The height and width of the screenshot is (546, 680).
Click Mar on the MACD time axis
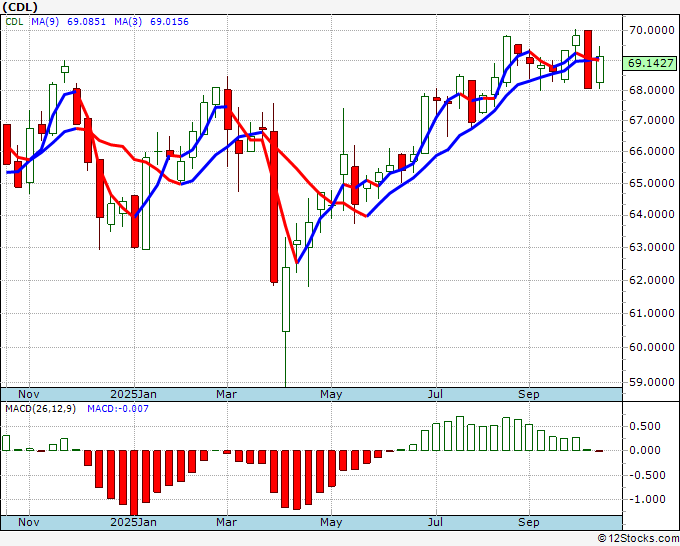pyautogui.click(x=227, y=522)
